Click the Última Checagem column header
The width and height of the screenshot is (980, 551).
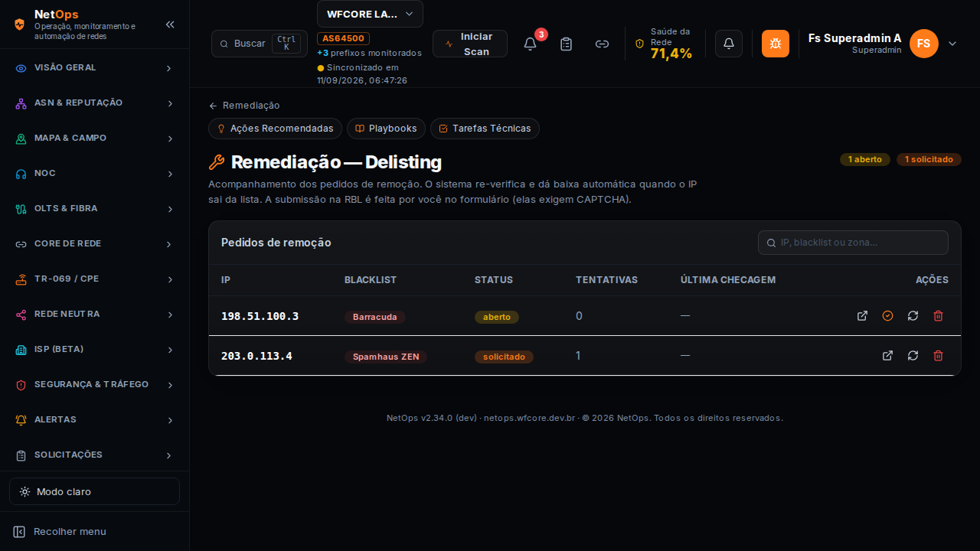728,280
